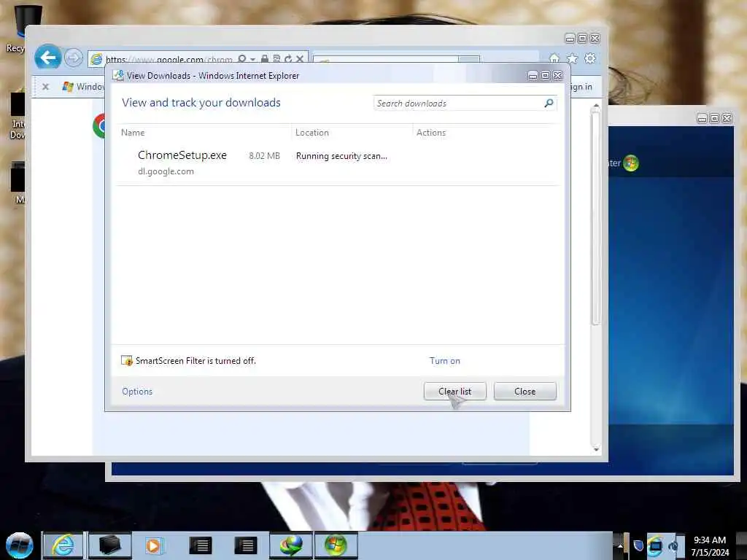Click the Windows flag favorites bar link
This screenshot has width=747, height=560.
point(83,87)
